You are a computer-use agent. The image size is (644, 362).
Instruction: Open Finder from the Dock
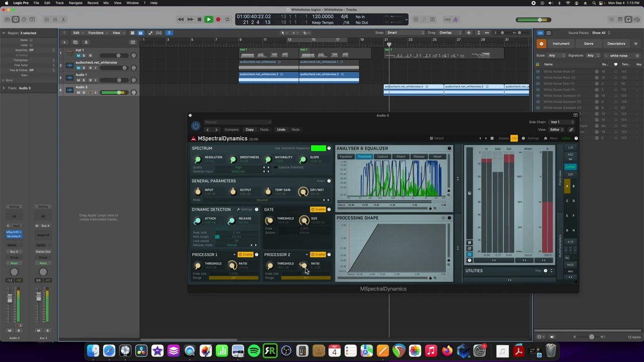coord(93,350)
